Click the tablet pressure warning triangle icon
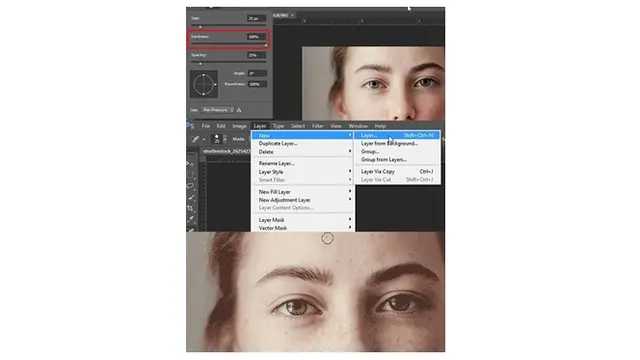 239,110
